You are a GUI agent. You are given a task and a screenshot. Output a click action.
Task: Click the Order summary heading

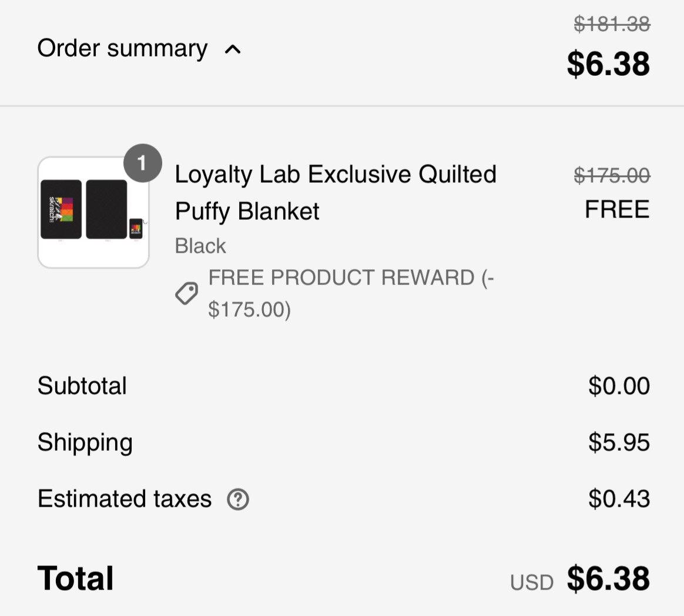(123, 48)
